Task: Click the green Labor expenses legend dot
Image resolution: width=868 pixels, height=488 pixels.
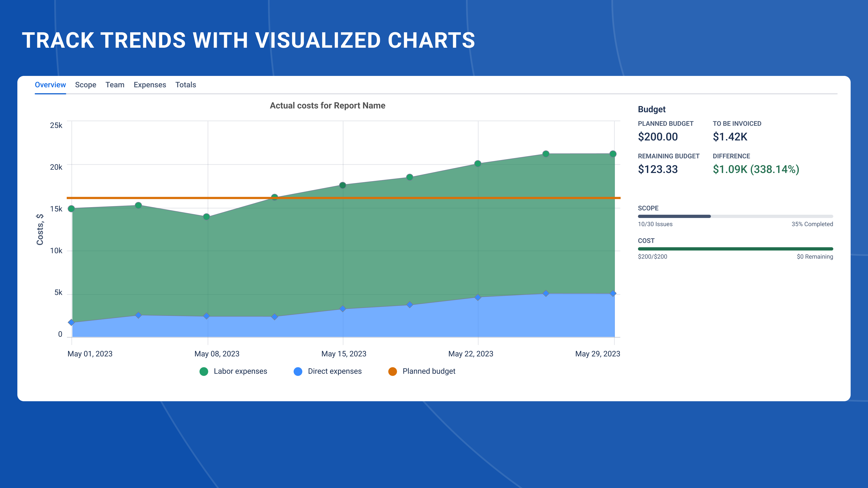Action: click(203, 371)
